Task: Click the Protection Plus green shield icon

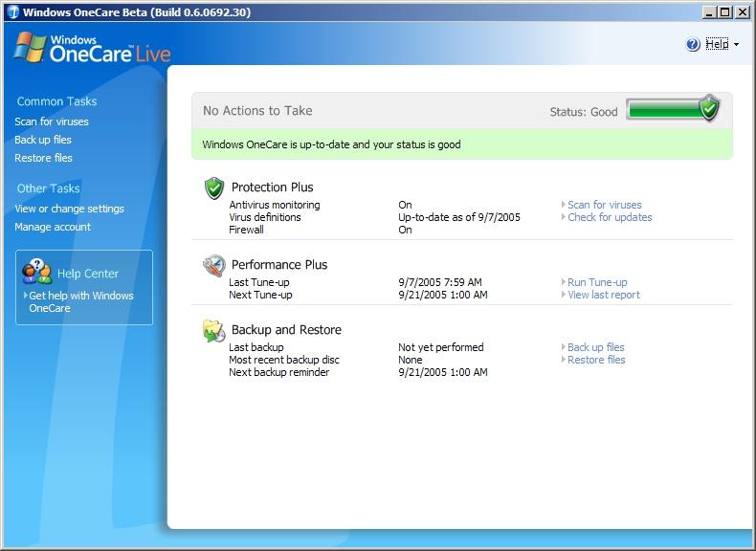Action: (x=214, y=188)
